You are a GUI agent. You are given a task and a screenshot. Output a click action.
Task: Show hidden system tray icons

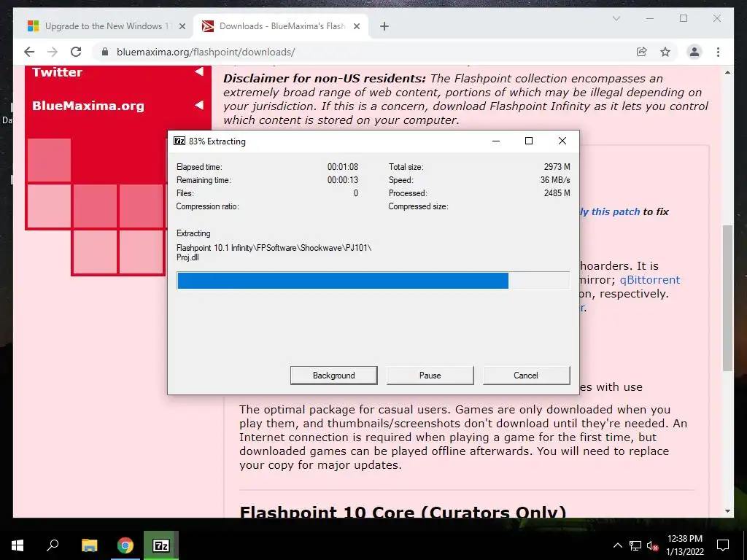coord(617,545)
